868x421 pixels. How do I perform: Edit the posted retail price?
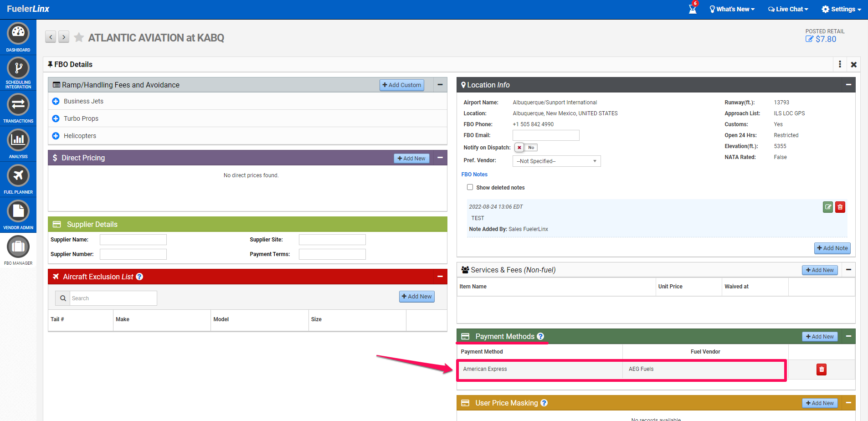click(809, 39)
